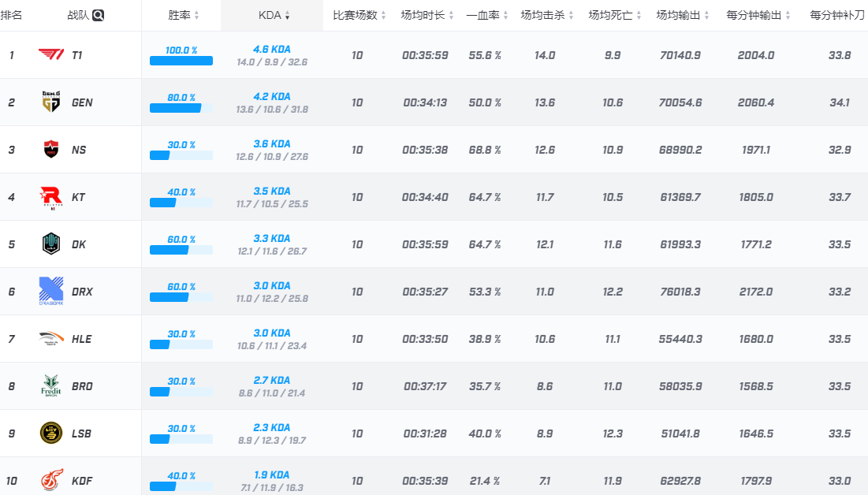Image resolution: width=868 pixels, height=495 pixels.
Task: Click the DRX team logo
Action: pos(51,292)
